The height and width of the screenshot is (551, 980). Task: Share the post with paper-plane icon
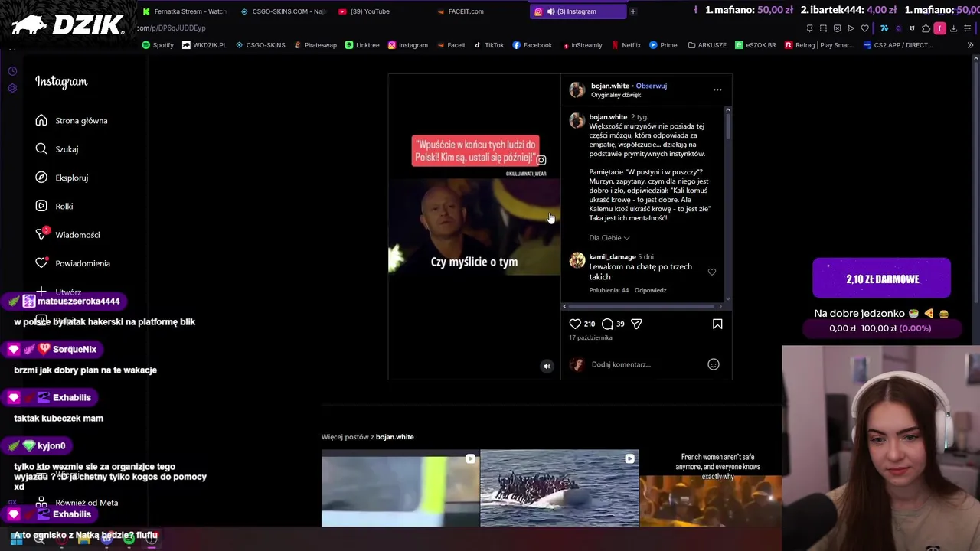(x=636, y=324)
